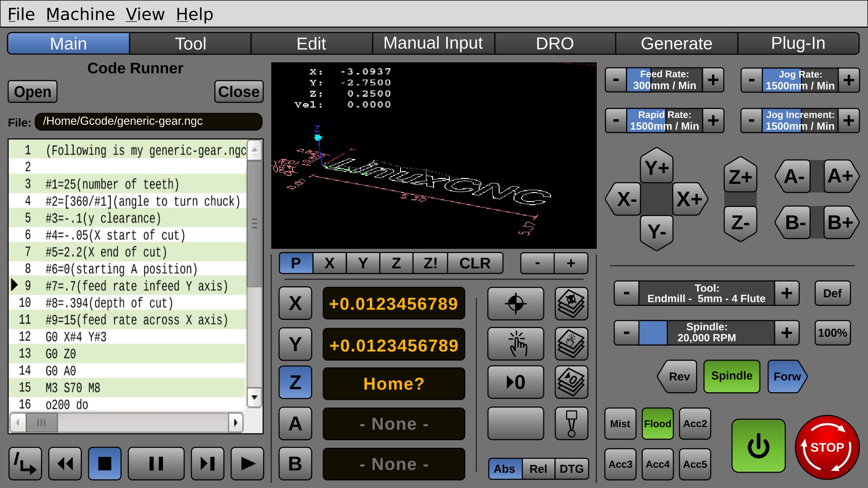Click the Spindle 20,000 RPM slider bar
The image size is (868, 488).
[706, 333]
